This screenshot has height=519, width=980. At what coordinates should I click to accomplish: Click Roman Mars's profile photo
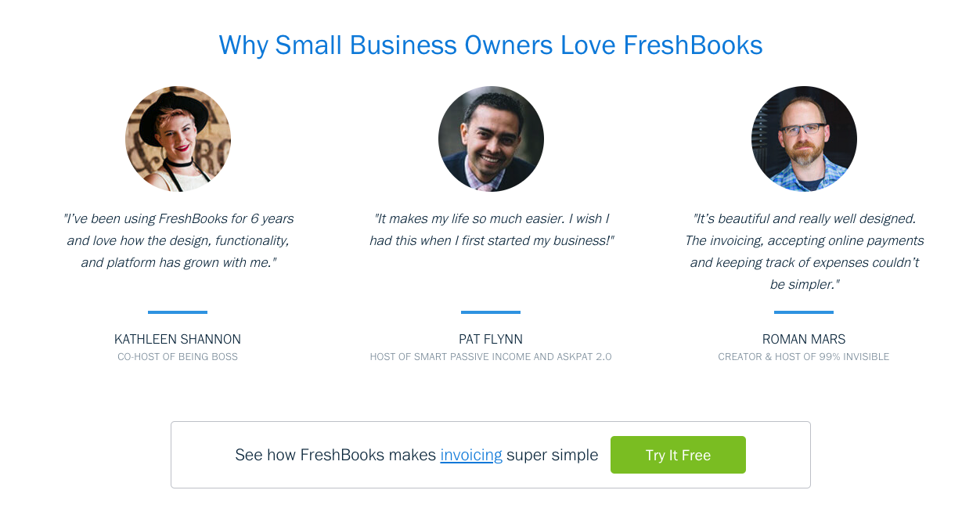pos(804,139)
